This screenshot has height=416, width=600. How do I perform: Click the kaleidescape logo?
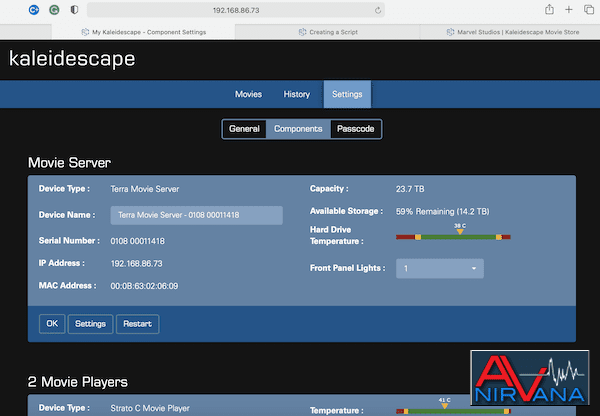coord(72,59)
